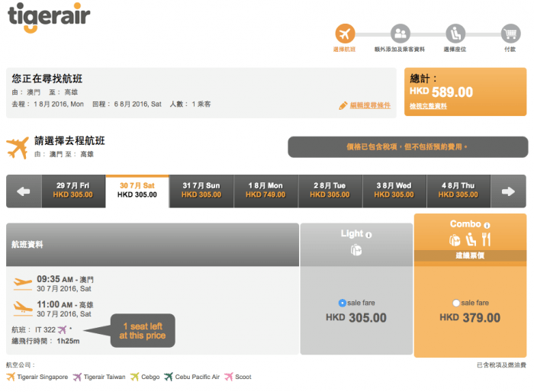Go to previous dates with left arrow
This screenshot has width=534, height=392.
(x=24, y=191)
